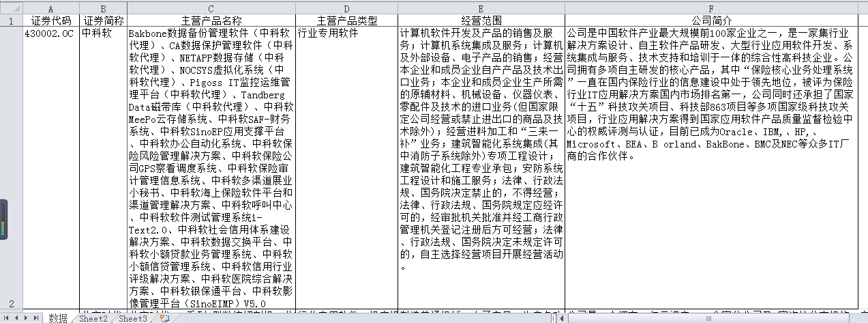Select the cell containing 中科软
Screen dimensions: 868x323
[x=103, y=168]
